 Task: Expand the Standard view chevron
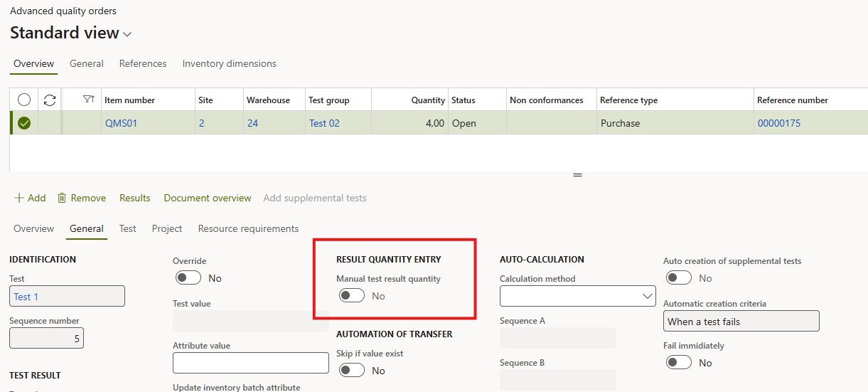(128, 34)
